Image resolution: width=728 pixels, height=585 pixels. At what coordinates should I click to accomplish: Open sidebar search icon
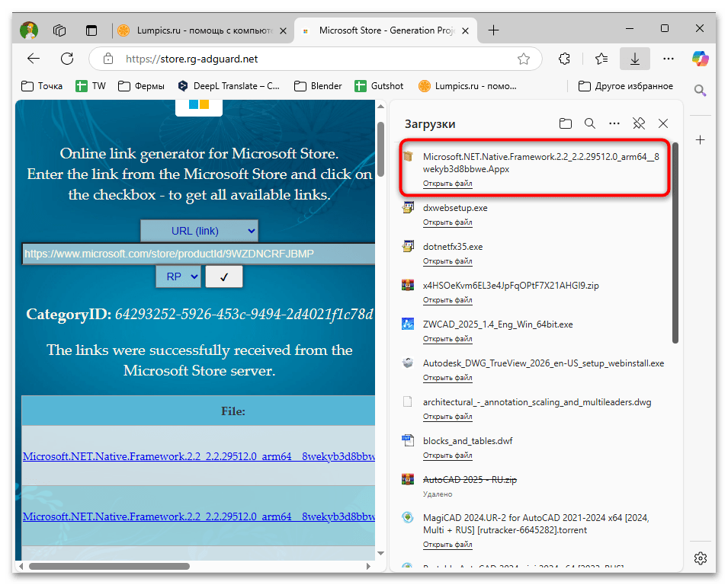click(700, 90)
